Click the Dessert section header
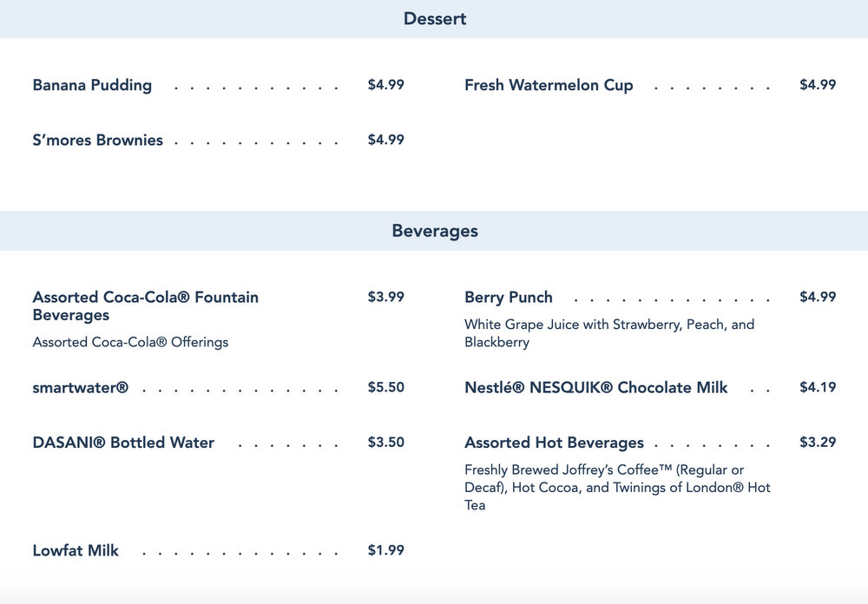This screenshot has height=604, width=868. [x=434, y=18]
